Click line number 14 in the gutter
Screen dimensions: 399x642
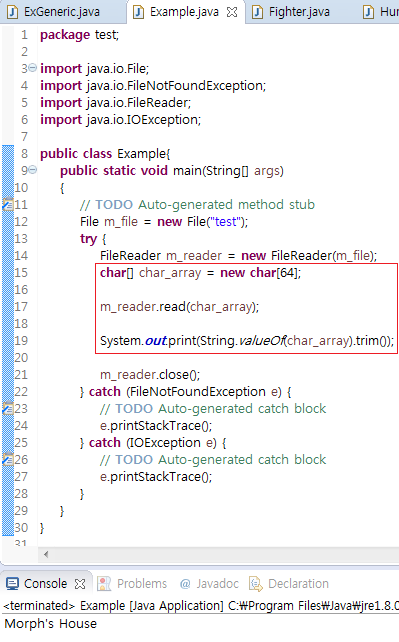pyautogui.click(x=21, y=256)
